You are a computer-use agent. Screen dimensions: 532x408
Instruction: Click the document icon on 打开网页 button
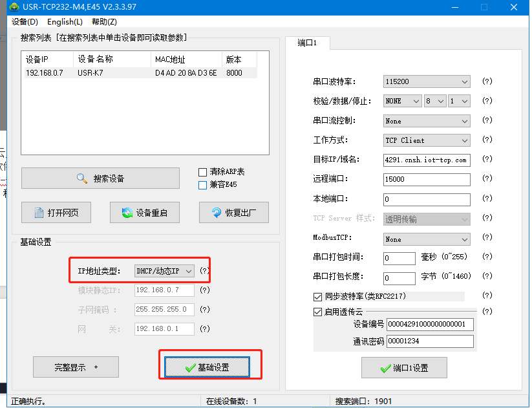point(37,213)
